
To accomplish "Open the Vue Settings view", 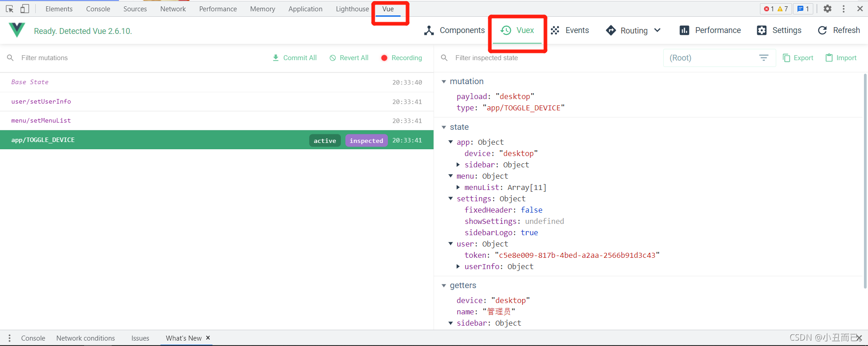I will (x=779, y=30).
